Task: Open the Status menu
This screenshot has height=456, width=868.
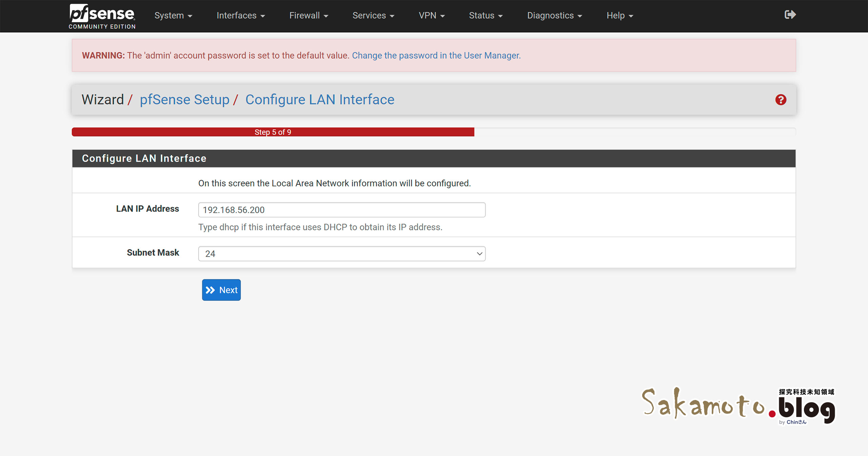Action: coord(486,16)
